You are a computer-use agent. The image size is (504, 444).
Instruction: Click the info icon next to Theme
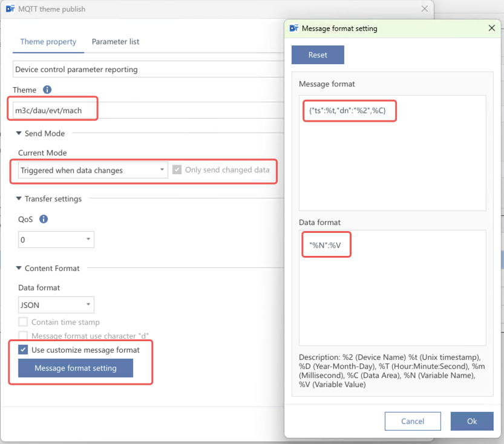tap(47, 90)
